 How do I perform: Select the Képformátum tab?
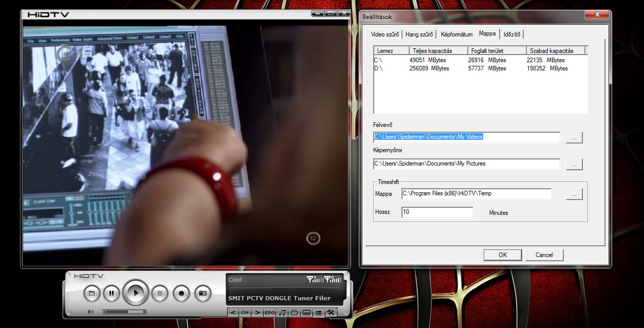tap(456, 34)
